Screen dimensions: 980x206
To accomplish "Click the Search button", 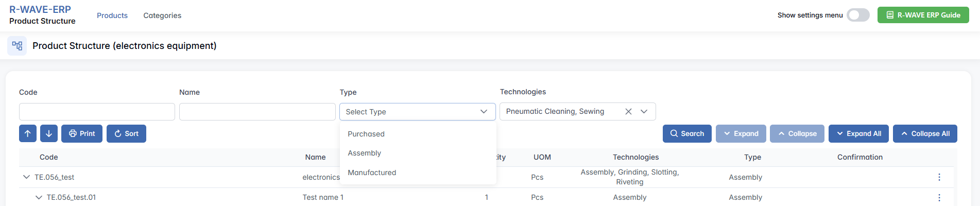I will (687, 133).
